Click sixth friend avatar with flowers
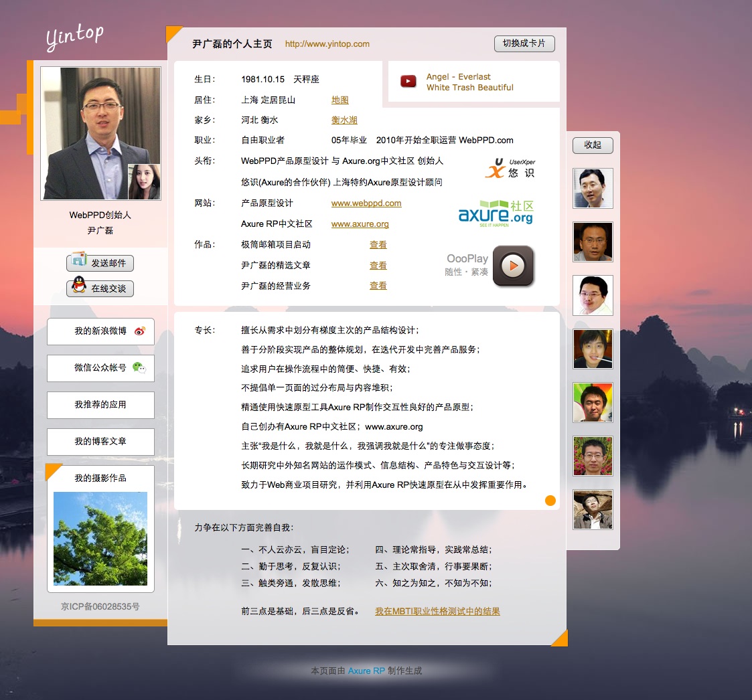 [593, 456]
